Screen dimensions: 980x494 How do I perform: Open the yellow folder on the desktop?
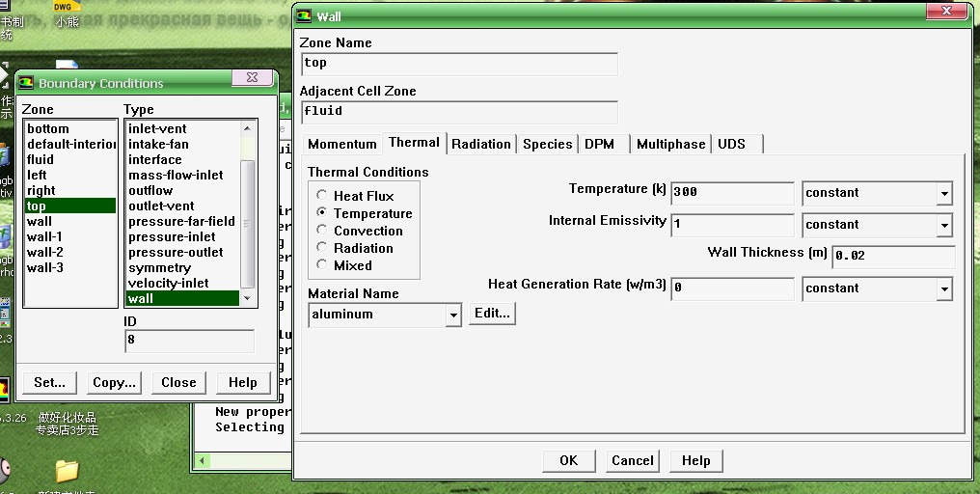pyautogui.click(x=67, y=472)
